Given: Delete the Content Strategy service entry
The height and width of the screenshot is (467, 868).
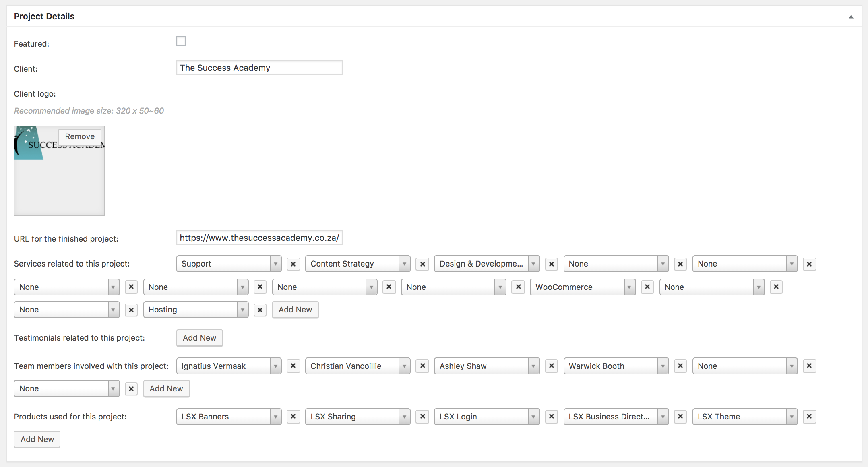Looking at the screenshot, I should pos(422,264).
